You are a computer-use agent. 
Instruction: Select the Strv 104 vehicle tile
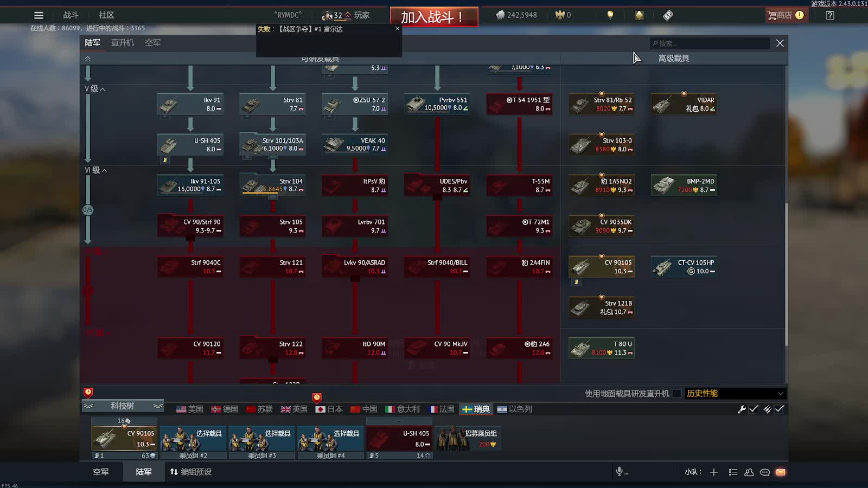pyautogui.click(x=273, y=185)
